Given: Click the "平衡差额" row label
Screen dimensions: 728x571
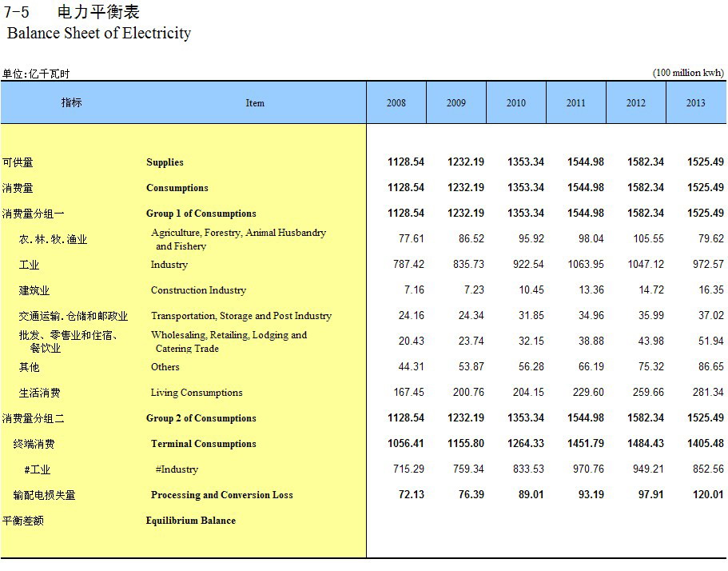Looking at the screenshot, I should pyautogui.click(x=23, y=521).
